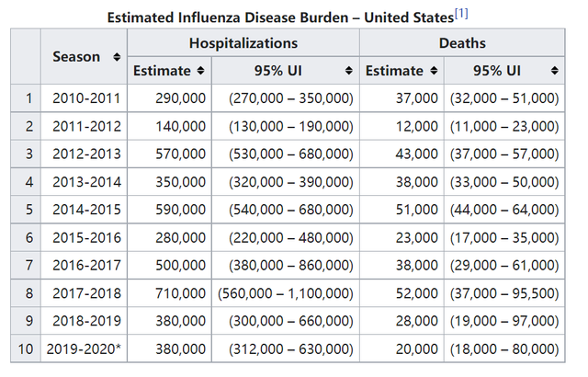Click the 2019-2020* season cell

tap(84, 349)
